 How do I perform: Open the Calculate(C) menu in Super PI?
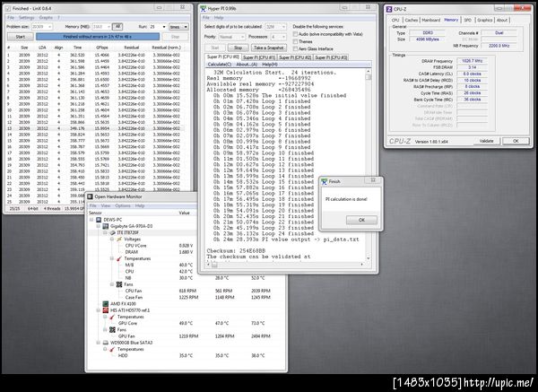(x=220, y=65)
